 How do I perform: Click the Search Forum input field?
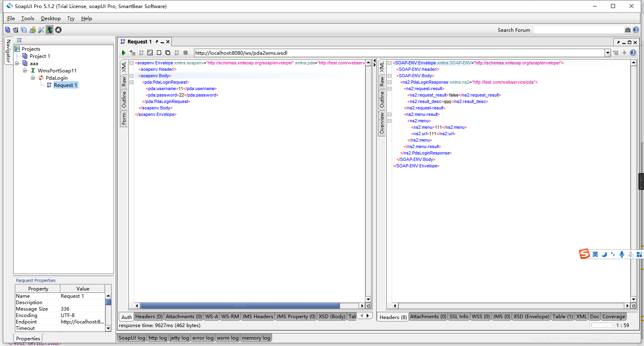578,30
